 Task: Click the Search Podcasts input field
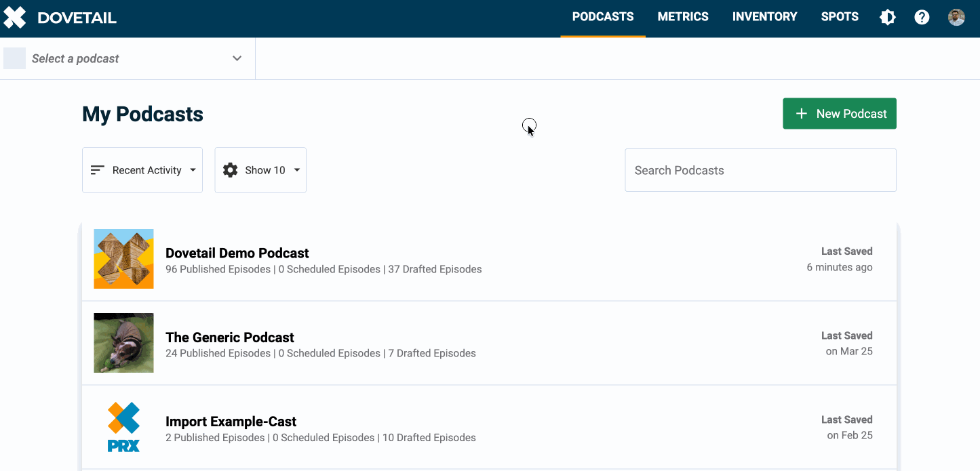click(760, 170)
